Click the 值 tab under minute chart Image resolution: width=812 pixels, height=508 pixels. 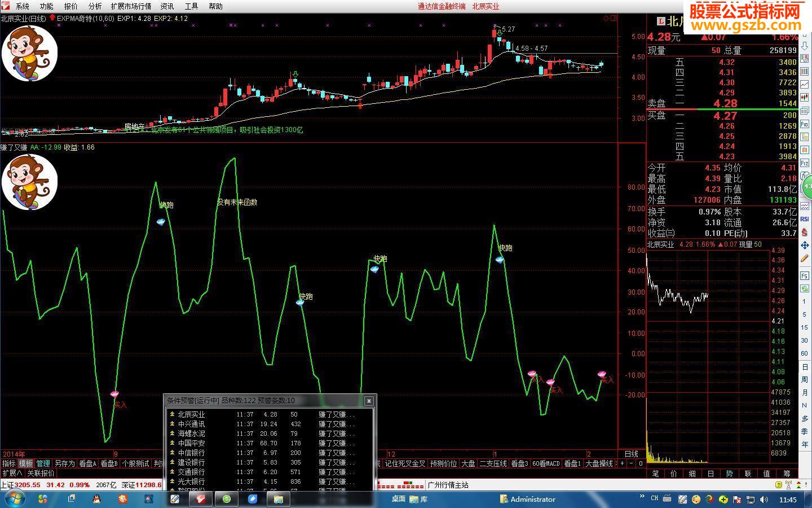click(767, 474)
